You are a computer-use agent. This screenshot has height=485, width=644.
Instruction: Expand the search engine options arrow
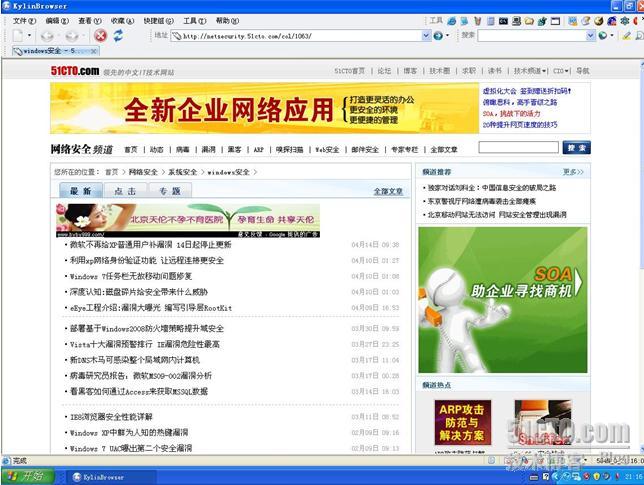pyautogui.click(x=612, y=36)
